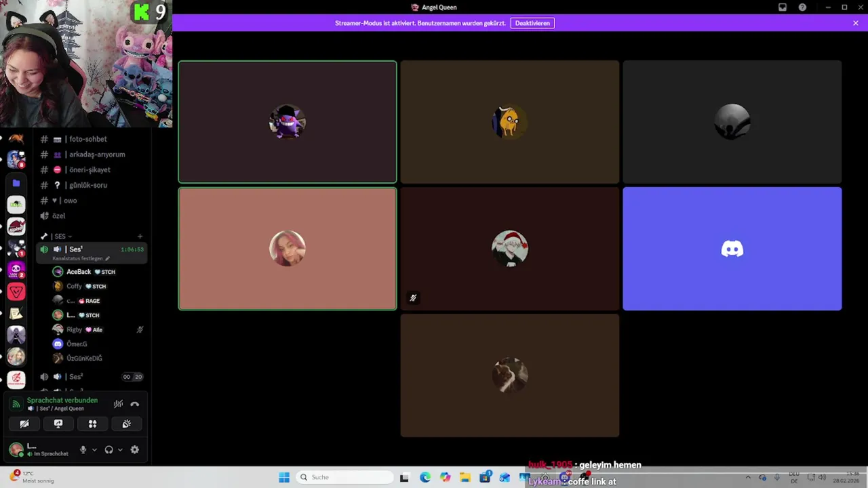Open File Explorer from taskbar

click(465, 477)
